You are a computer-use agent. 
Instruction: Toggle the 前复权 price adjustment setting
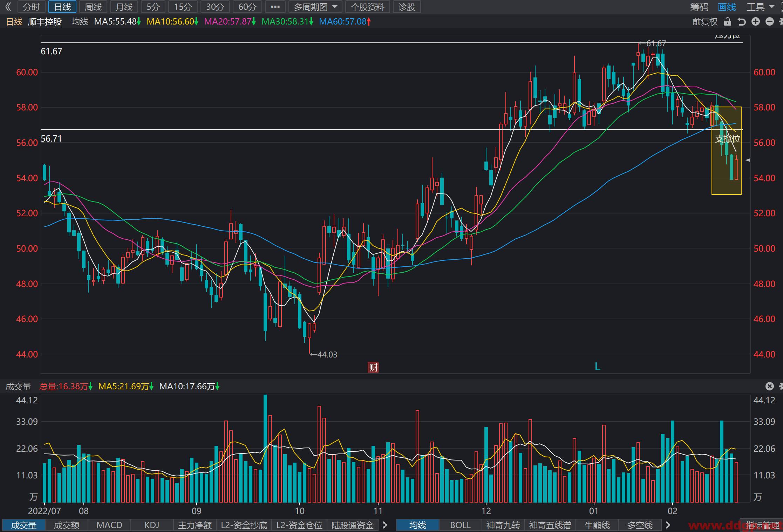pos(705,22)
